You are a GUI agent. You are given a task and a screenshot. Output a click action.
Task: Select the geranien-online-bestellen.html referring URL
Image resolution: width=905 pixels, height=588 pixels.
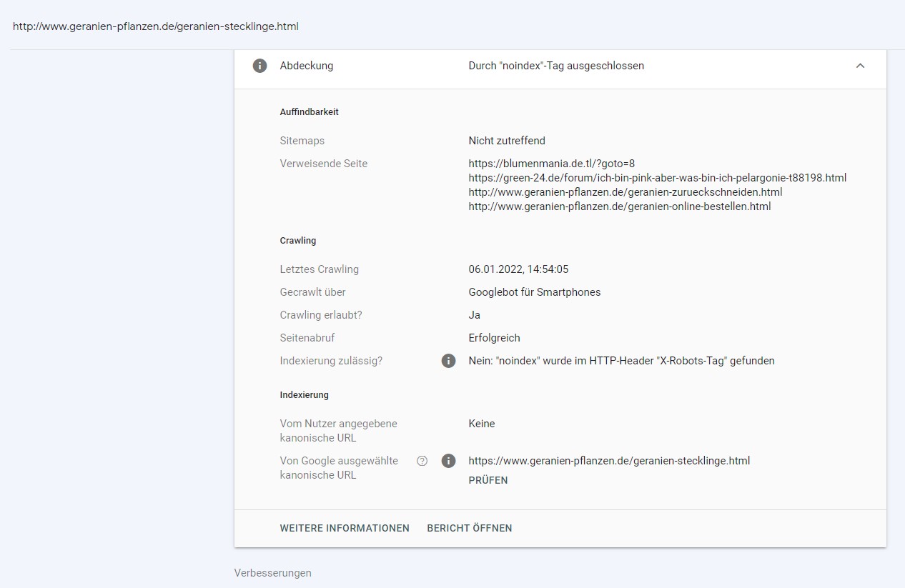619,206
